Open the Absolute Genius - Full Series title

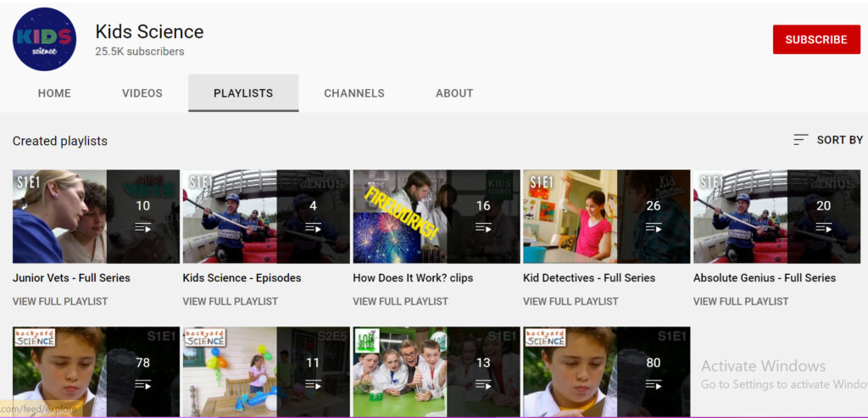tap(764, 278)
